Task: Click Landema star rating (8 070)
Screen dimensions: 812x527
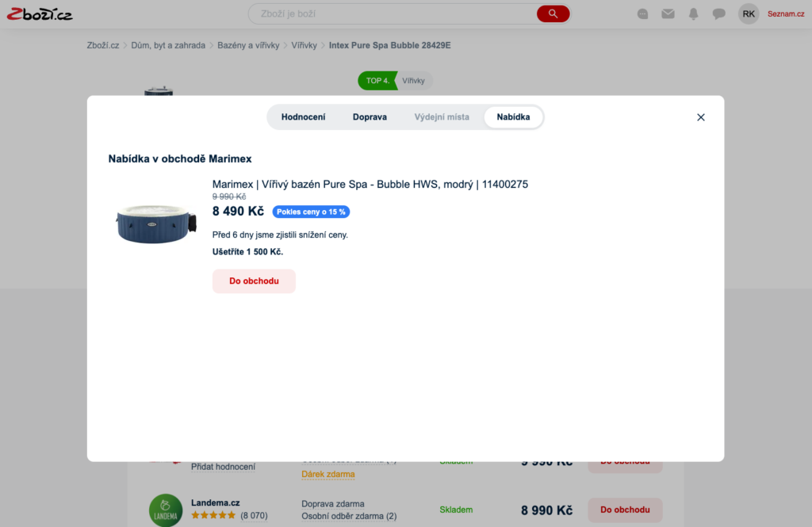Action: pyautogui.click(x=229, y=516)
